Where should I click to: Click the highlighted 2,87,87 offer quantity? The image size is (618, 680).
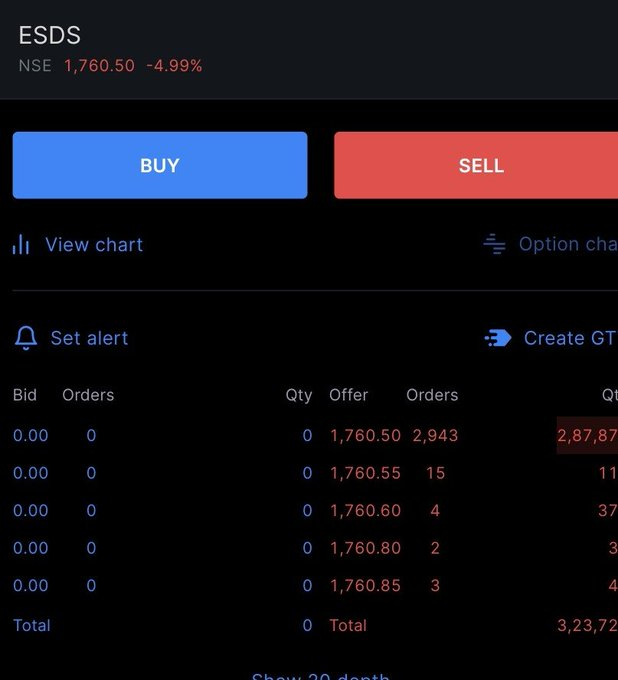[587, 435]
